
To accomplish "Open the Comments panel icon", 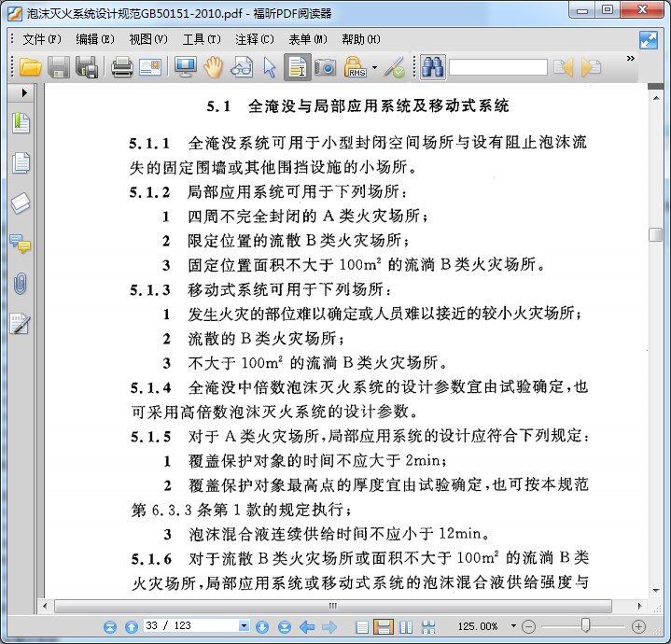I will [21, 244].
